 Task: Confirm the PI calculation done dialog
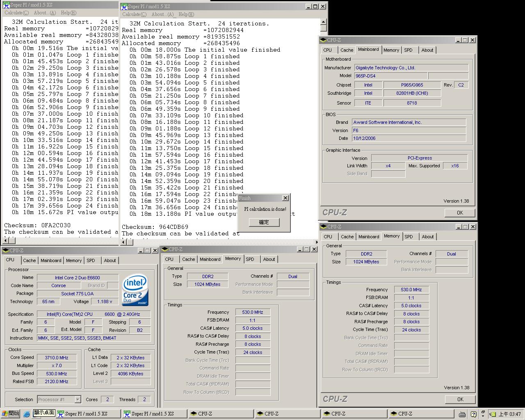pyautogui.click(x=264, y=222)
